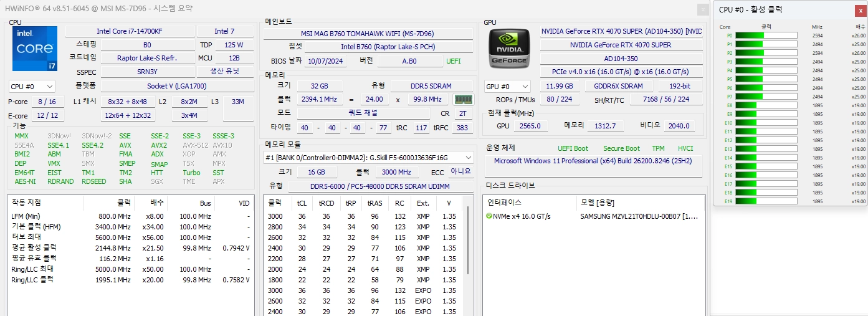Select the Ring/LLC 최대 row
The image size is (868, 316).
pos(131,269)
